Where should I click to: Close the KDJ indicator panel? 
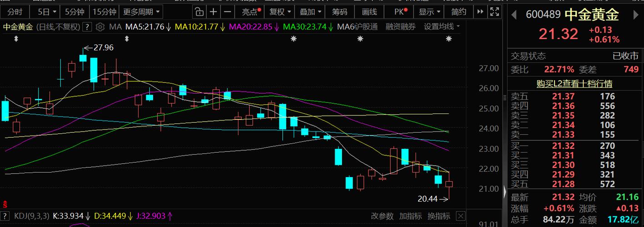point(461,216)
